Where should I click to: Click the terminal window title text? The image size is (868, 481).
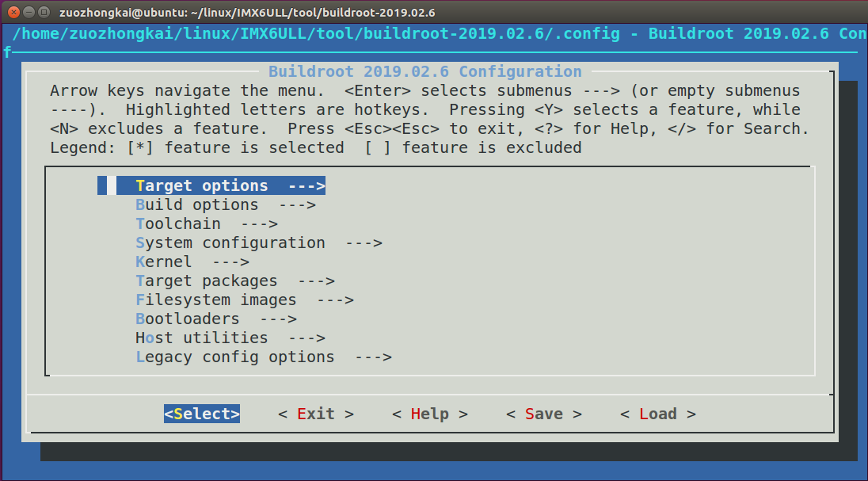click(247, 12)
